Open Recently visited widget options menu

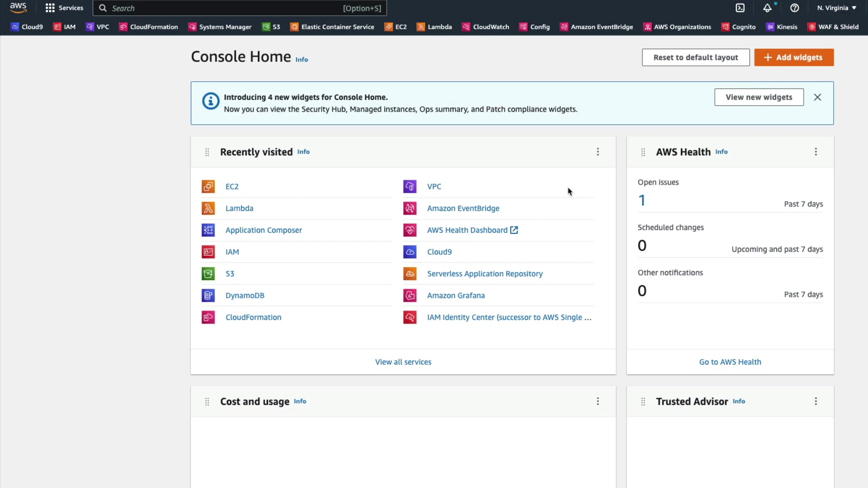point(598,152)
